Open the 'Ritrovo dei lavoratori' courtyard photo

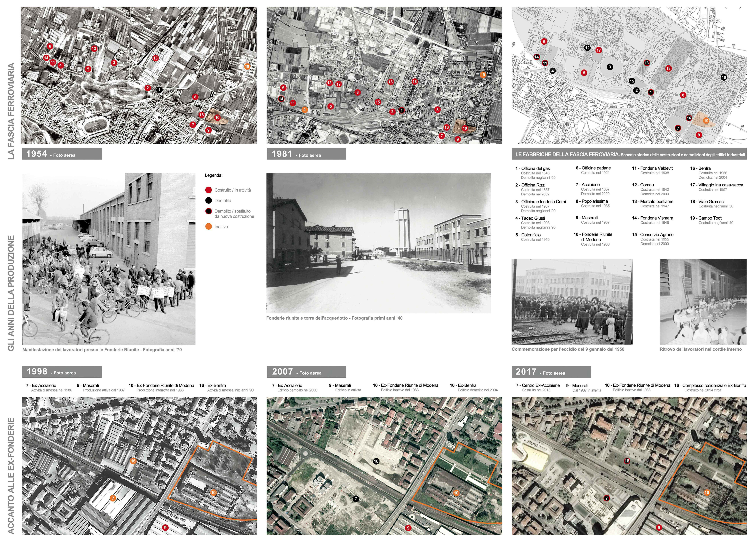click(x=703, y=302)
